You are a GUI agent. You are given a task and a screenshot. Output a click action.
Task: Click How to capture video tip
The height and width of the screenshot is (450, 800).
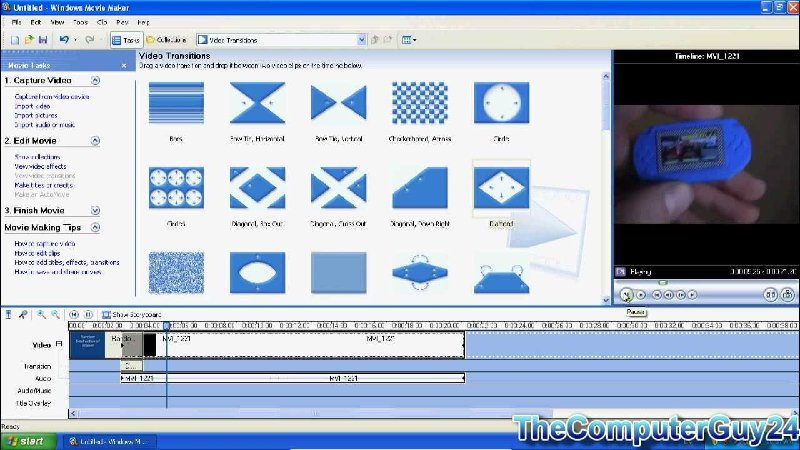(45, 244)
